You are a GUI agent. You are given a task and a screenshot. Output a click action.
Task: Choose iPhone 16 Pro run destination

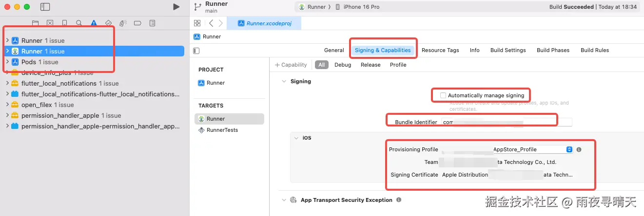pyautogui.click(x=361, y=7)
